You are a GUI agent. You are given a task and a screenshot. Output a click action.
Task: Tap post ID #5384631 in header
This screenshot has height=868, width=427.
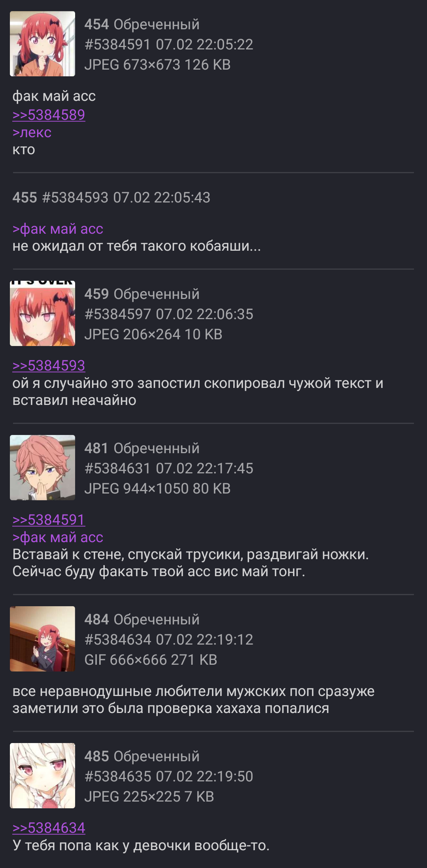(x=117, y=469)
